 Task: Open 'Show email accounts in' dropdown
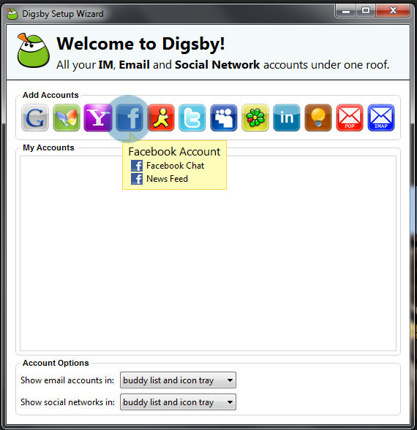pyautogui.click(x=178, y=380)
